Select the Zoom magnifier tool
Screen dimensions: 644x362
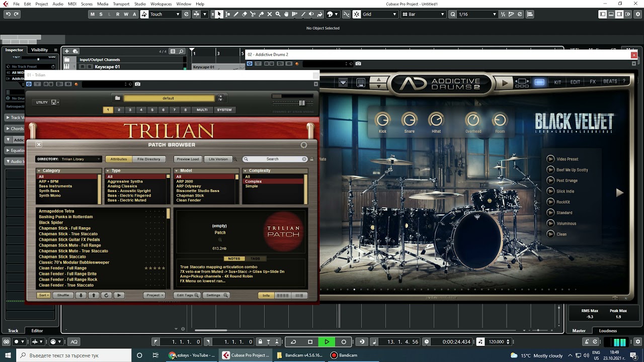pos(278,14)
